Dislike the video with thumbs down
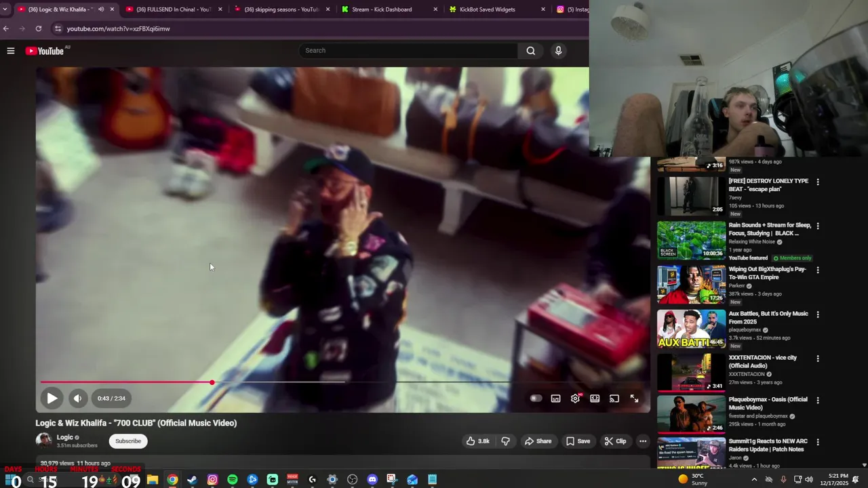This screenshot has height=488, width=868. (505, 441)
